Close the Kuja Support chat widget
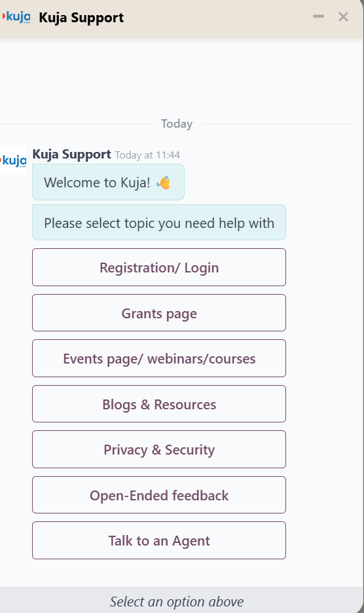The width and height of the screenshot is (364, 613). pos(343,17)
